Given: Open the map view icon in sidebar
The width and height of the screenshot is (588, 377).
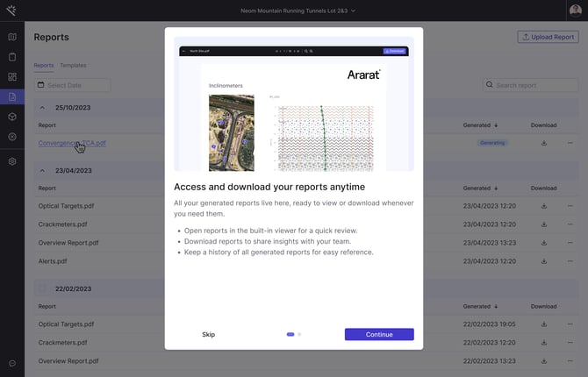Looking at the screenshot, I should tap(12, 37).
